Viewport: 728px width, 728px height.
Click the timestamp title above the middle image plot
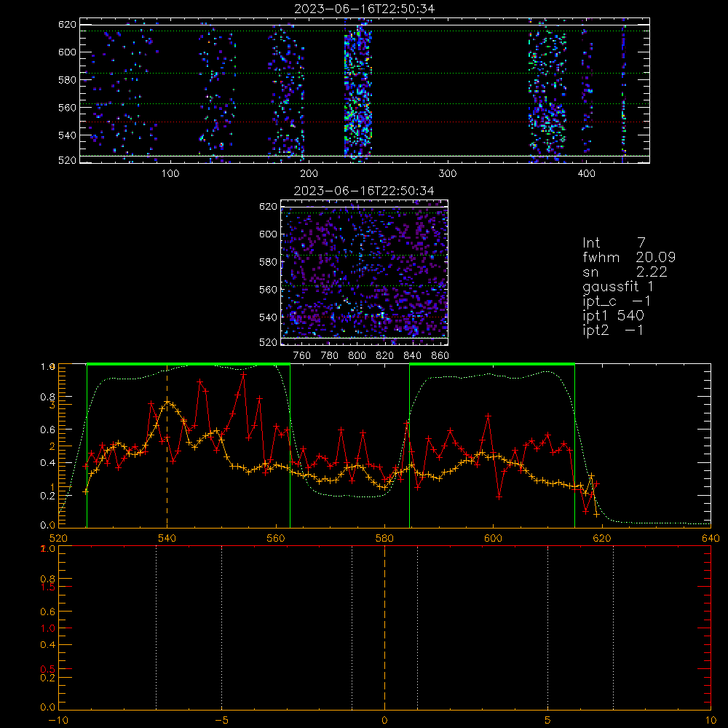pos(364,191)
